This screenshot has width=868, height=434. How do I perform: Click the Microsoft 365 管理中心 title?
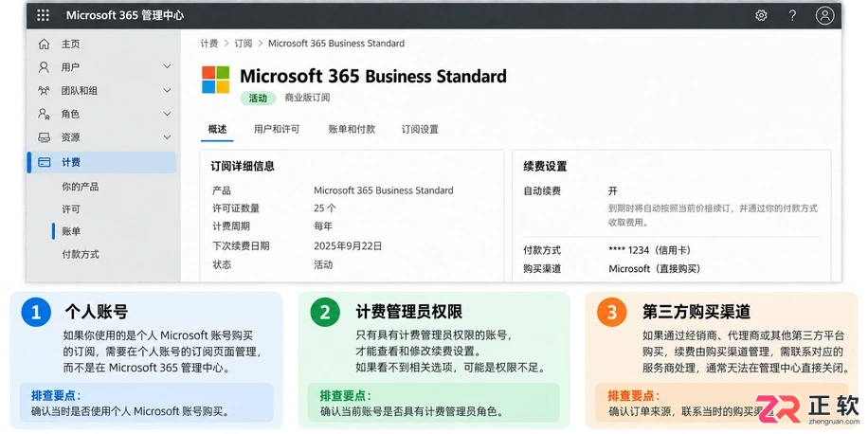click(x=124, y=15)
